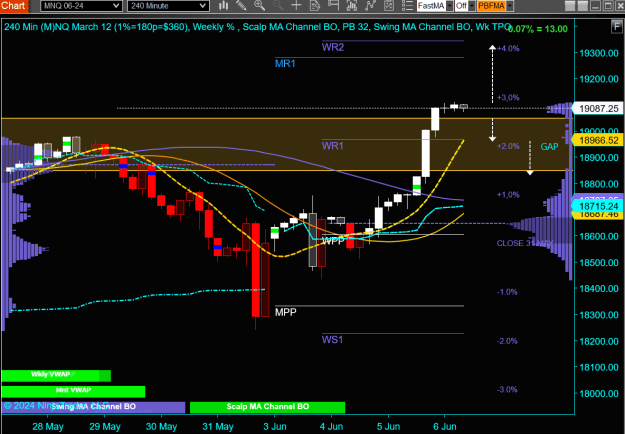Click the WPP pivot label
The image size is (625, 434).
(333, 241)
